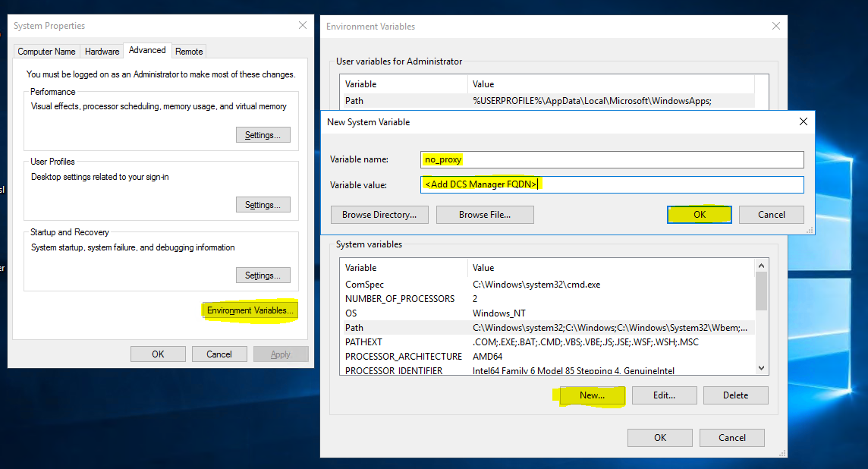Confirm New System Variable with OK
Screen dimensions: 868x469
pos(699,215)
